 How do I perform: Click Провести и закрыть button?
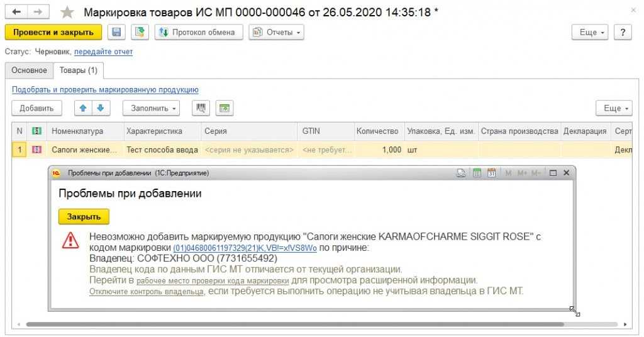click(x=53, y=33)
